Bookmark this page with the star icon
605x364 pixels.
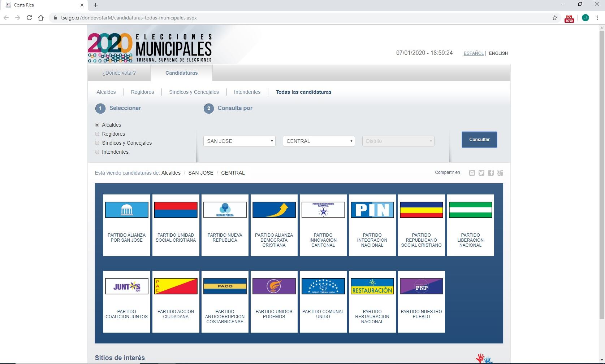554,18
